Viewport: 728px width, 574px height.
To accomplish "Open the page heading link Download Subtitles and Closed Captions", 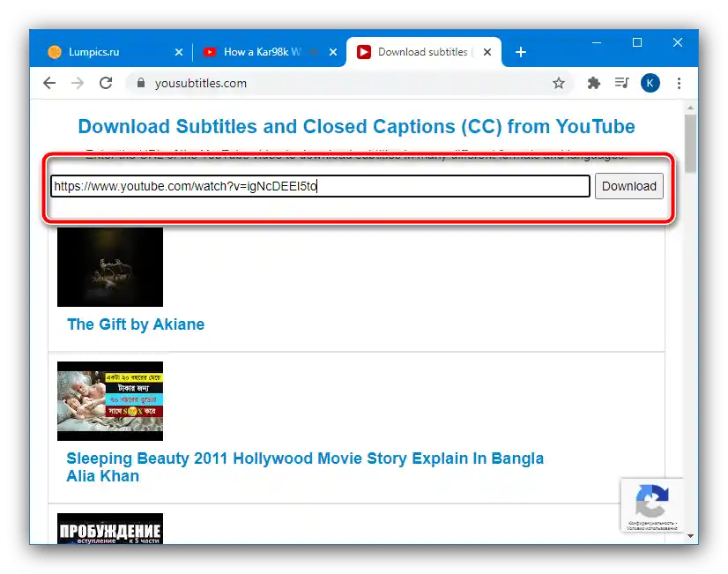I will (x=356, y=126).
